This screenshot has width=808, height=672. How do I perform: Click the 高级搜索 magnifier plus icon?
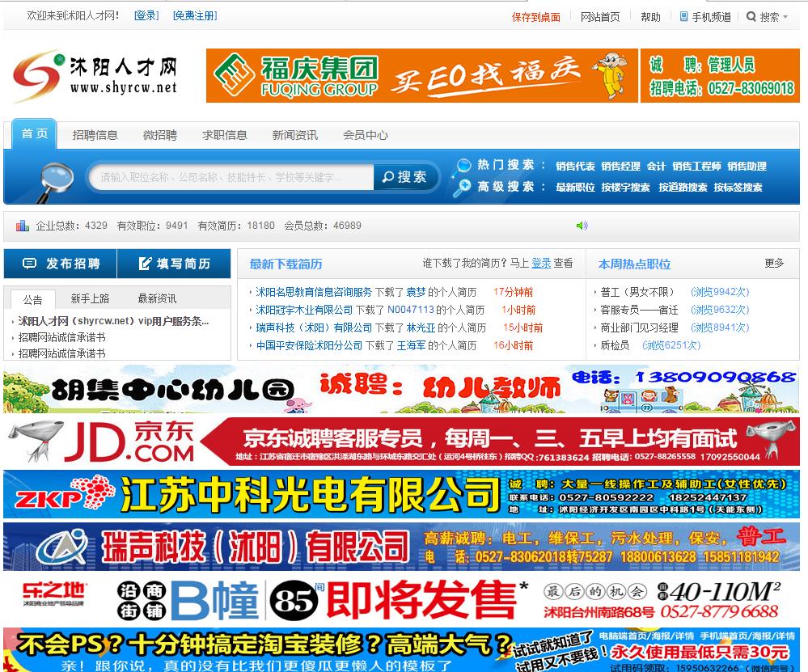461,187
